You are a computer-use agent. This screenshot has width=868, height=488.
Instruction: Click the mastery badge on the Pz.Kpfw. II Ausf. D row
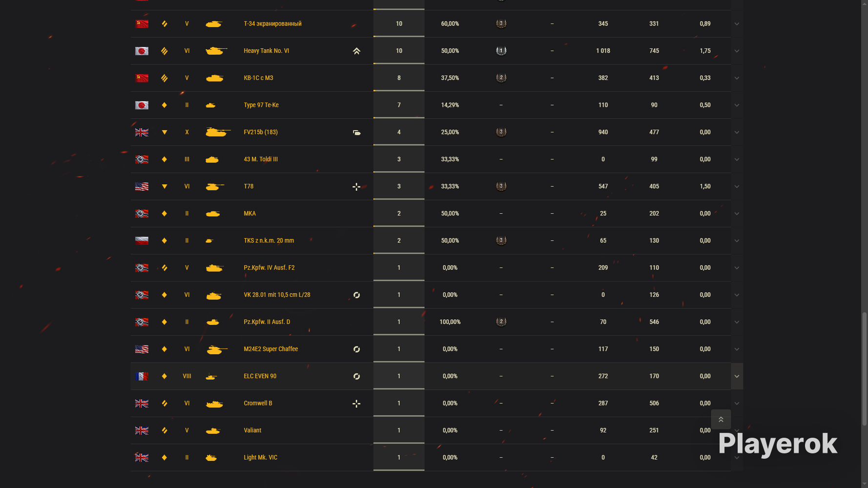pos(501,322)
